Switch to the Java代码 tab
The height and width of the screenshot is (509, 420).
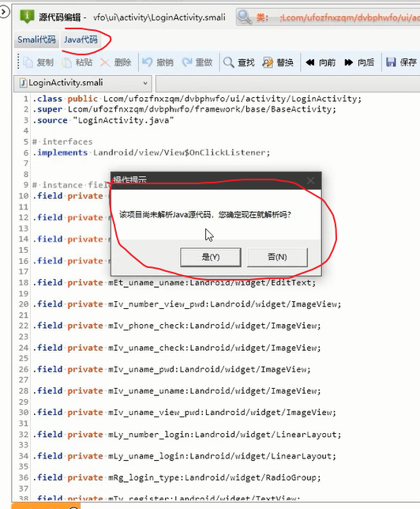click(81, 40)
